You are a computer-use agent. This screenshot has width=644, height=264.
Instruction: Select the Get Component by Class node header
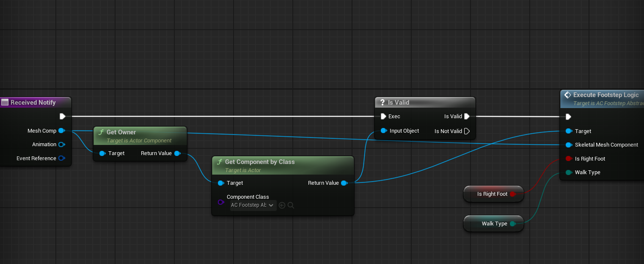283,165
